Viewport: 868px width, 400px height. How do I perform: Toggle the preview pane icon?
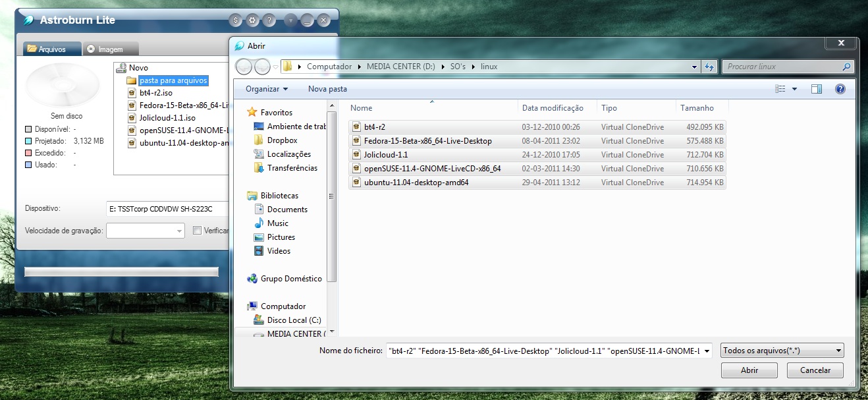point(817,89)
